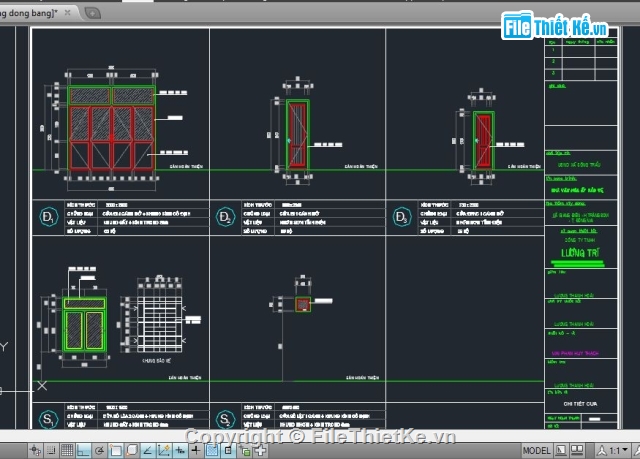Toggle Selection Cycling in status bar
640x459 pixels.
[x=245, y=450]
